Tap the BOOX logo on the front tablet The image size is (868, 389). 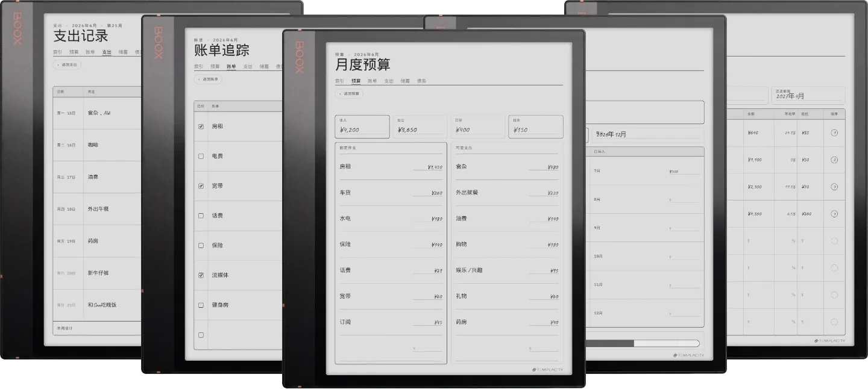tap(300, 57)
